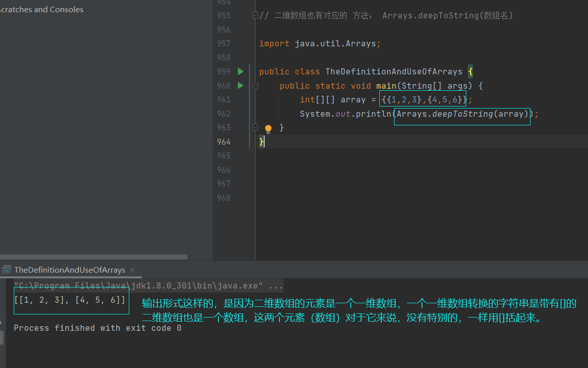Click the console output [[1, 2, 3], [4, 5, 6]]
The image size is (588, 368).
tap(69, 300)
